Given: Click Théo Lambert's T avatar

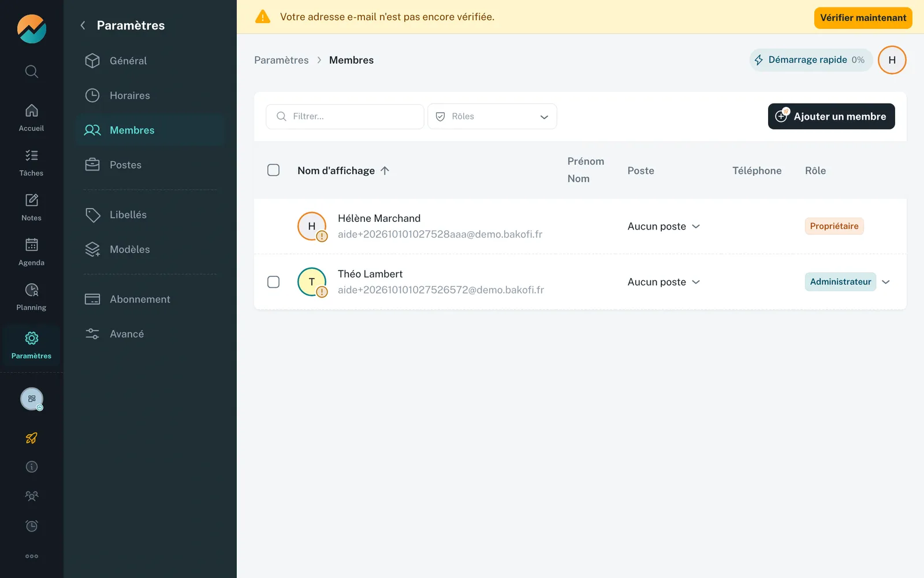Looking at the screenshot, I should 312,282.
